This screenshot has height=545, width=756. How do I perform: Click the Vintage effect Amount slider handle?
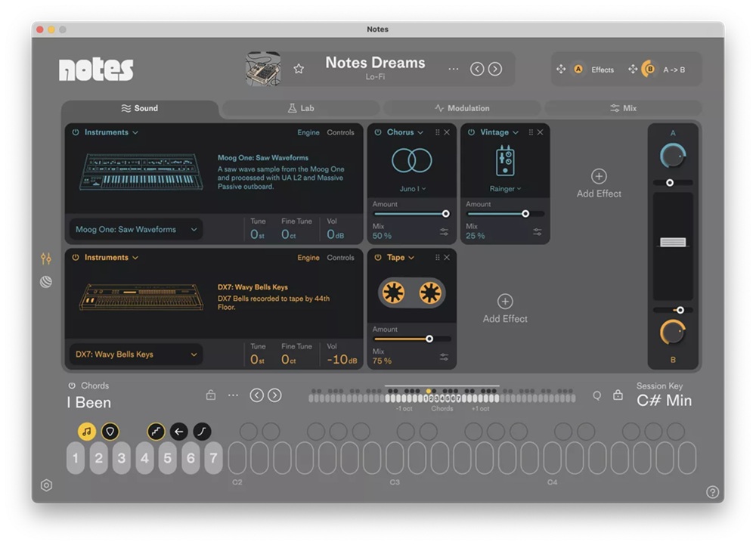click(x=525, y=214)
